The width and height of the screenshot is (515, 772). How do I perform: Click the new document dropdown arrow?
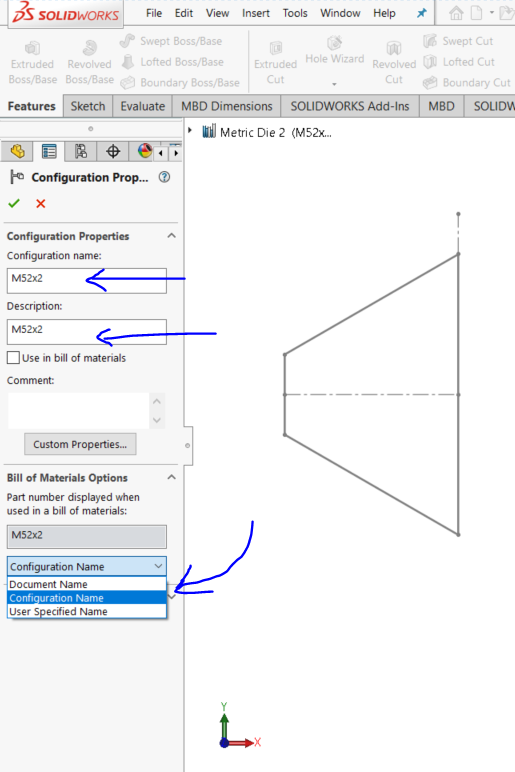(x=491, y=13)
